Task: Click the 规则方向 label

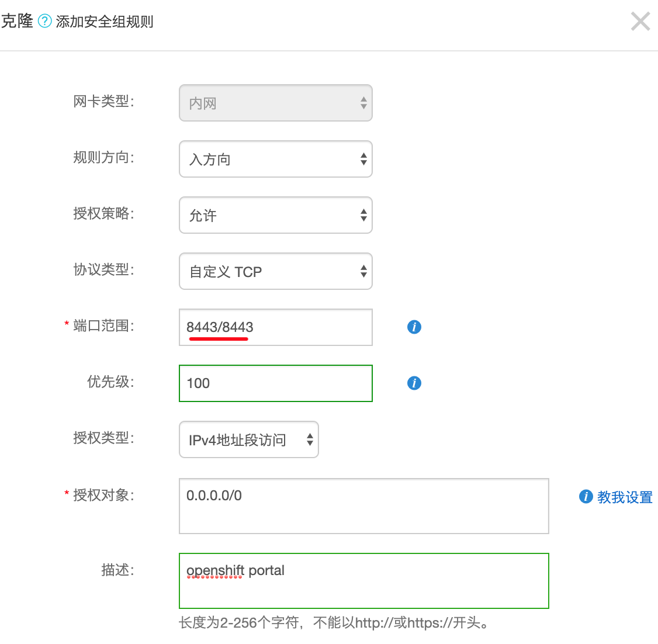Action: (x=103, y=157)
